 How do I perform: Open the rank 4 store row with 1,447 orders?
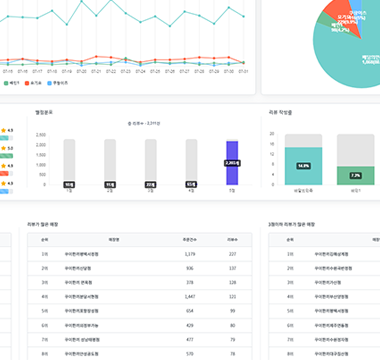click(x=140, y=296)
